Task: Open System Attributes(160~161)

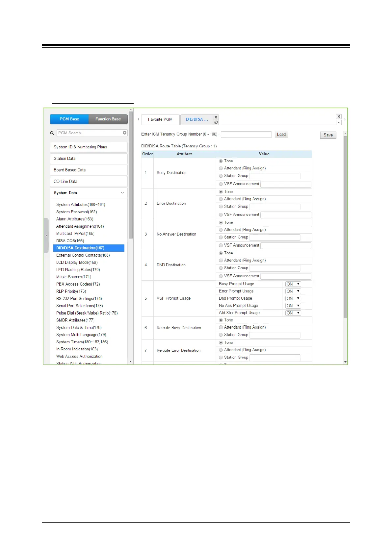Action: (x=81, y=205)
